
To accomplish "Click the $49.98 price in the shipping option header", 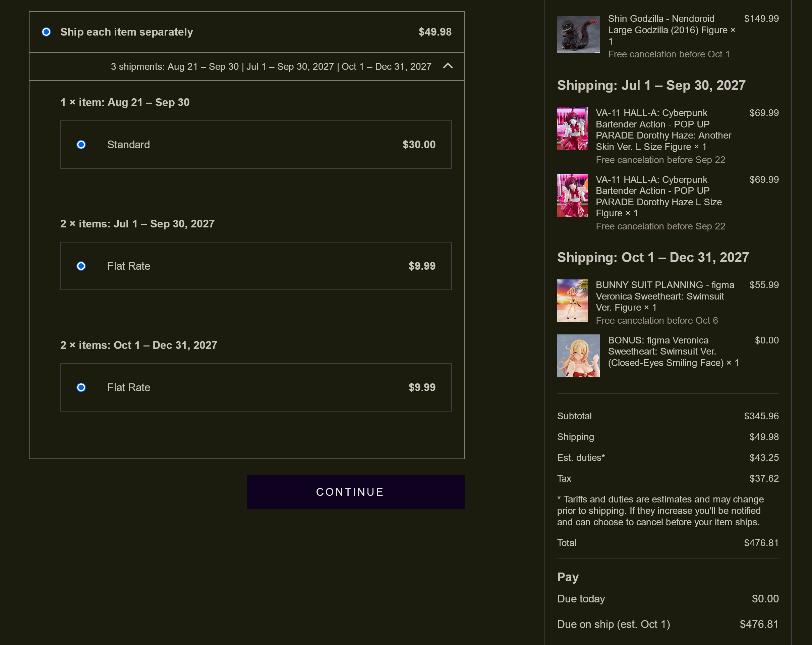I will point(435,32).
